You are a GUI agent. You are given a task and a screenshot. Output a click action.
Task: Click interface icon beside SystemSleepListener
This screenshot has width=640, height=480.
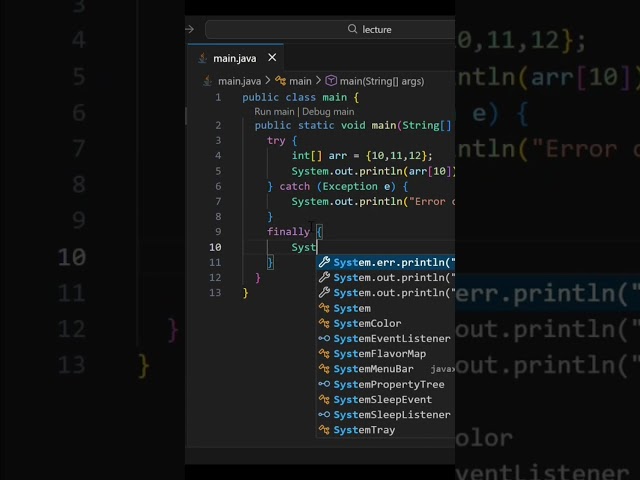pos(324,414)
